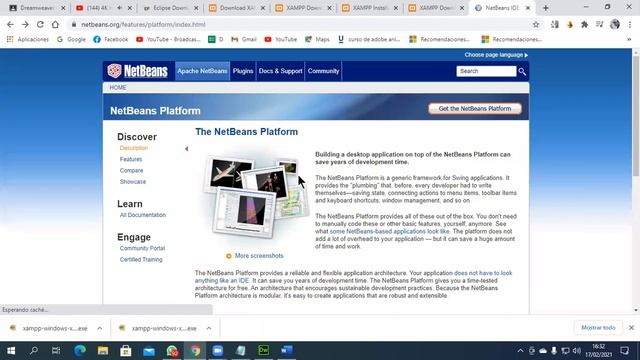Screen dimensions: 640x360
Task: Open the Plugins menu item
Action: click(x=243, y=71)
